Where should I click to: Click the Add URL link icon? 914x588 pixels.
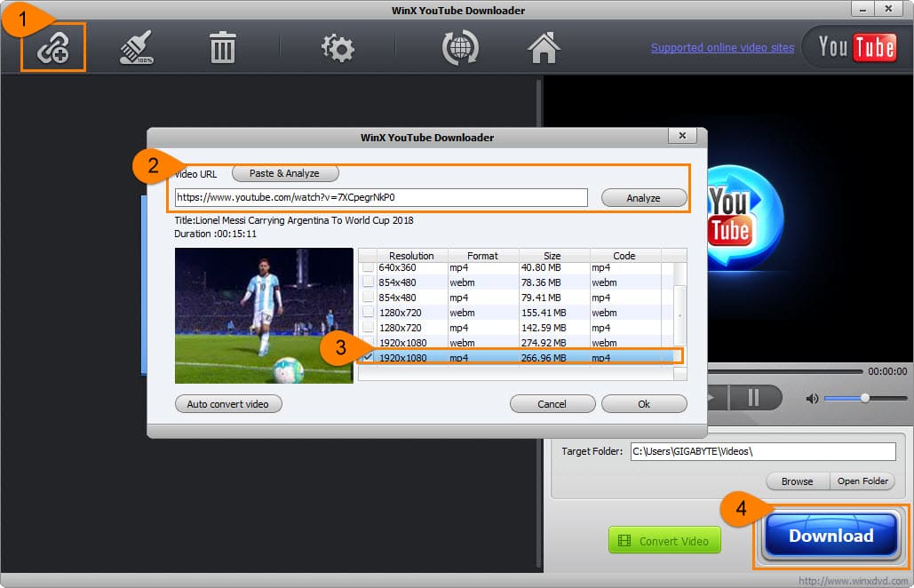tap(53, 48)
